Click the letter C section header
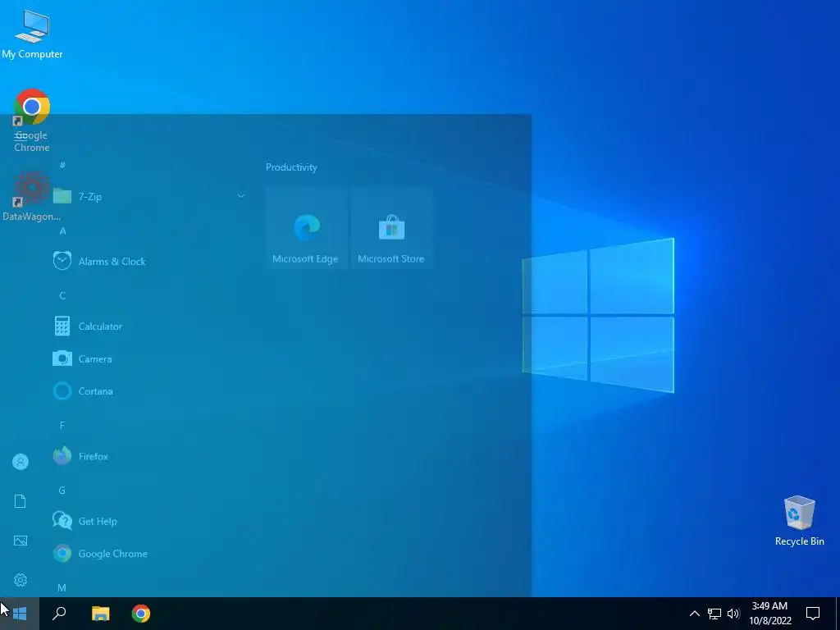Screen dimensions: 840x630 (x=62, y=295)
